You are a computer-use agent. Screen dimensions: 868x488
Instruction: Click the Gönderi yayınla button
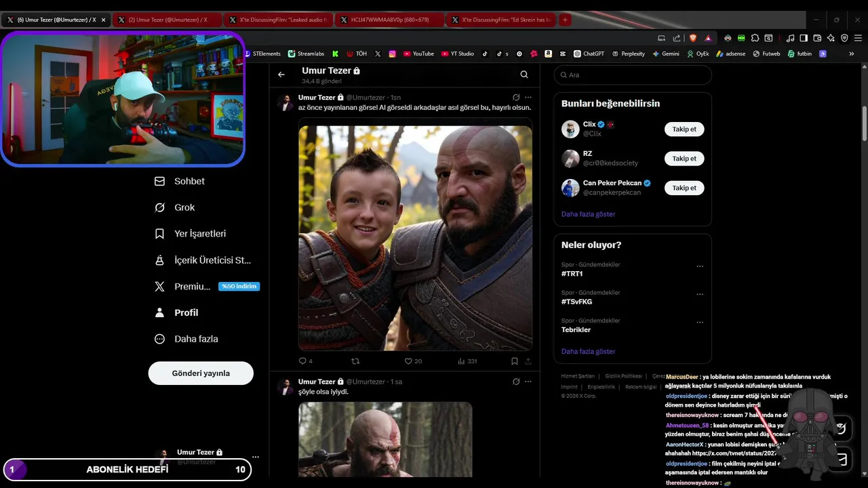pos(201,373)
